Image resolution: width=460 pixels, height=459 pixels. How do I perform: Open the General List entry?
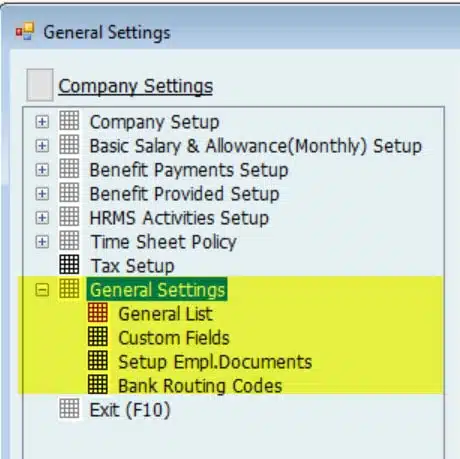[166, 314]
